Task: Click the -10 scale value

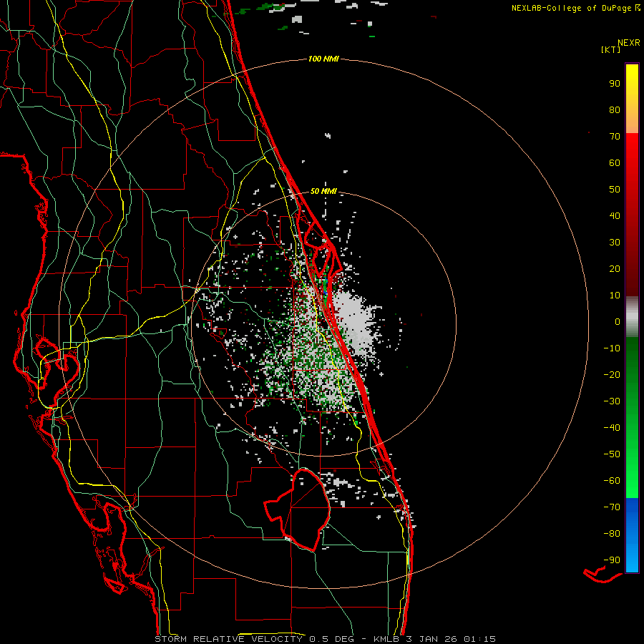Action: point(612,348)
